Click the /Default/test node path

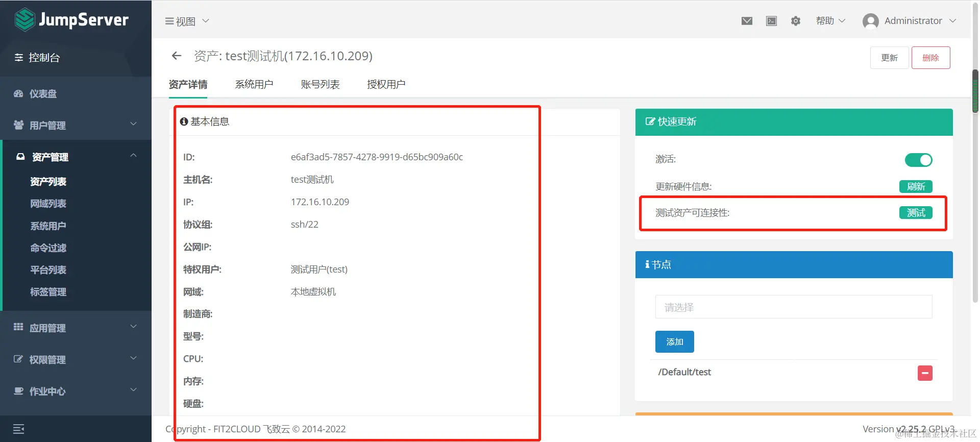point(684,372)
